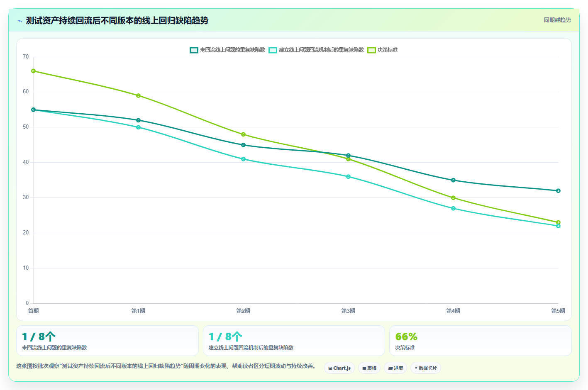Click the y-axis value 10
This screenshot has width=588, height=390.
point(26,268)
